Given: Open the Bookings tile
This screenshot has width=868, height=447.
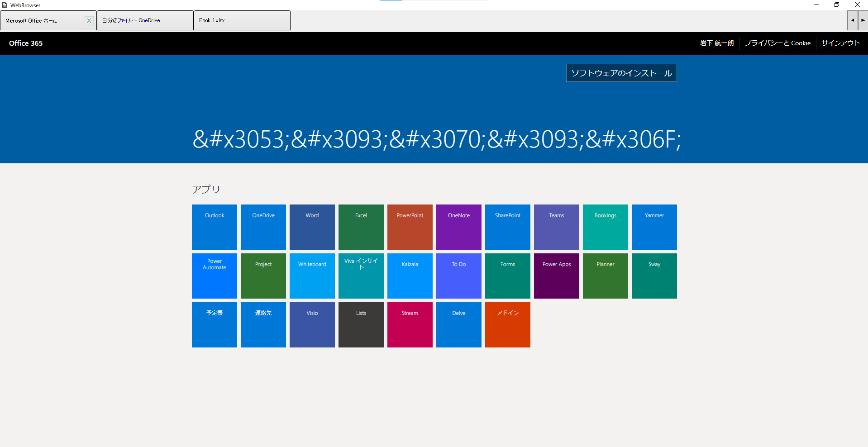Looking at the screenshot, I should [x=606, y=227].
